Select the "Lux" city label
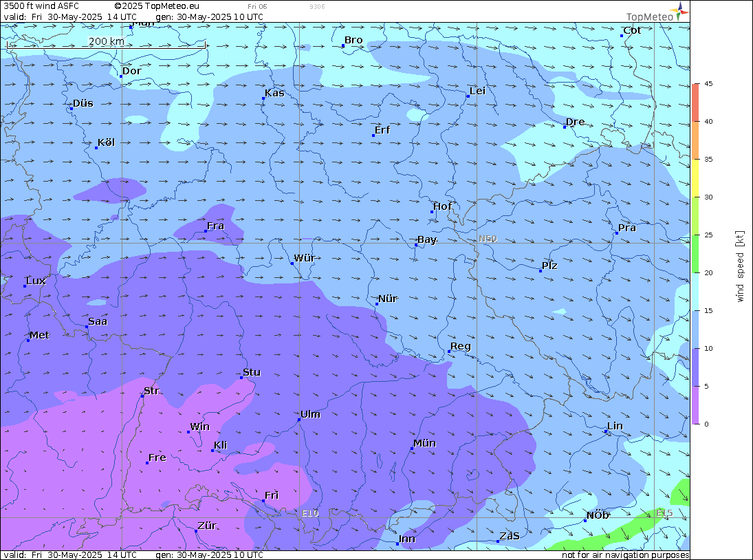Screen dimensions: 753x560 (x=36, y=281)
